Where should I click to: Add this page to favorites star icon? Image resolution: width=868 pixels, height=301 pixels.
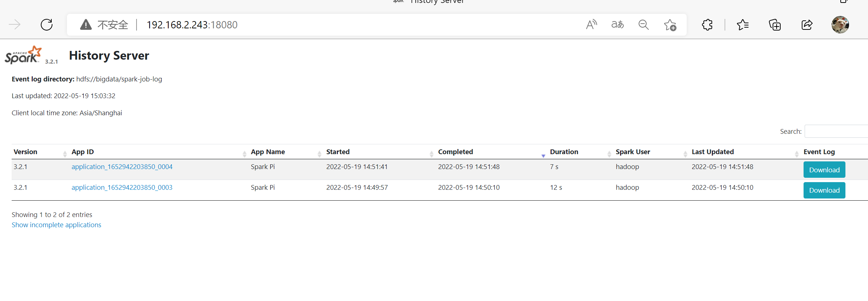(x=670, y=25)
